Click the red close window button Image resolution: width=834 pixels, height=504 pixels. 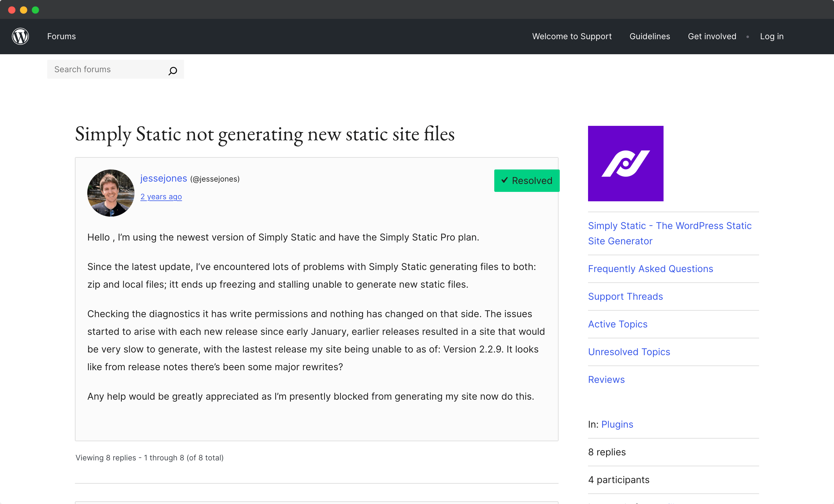point(12,10)
